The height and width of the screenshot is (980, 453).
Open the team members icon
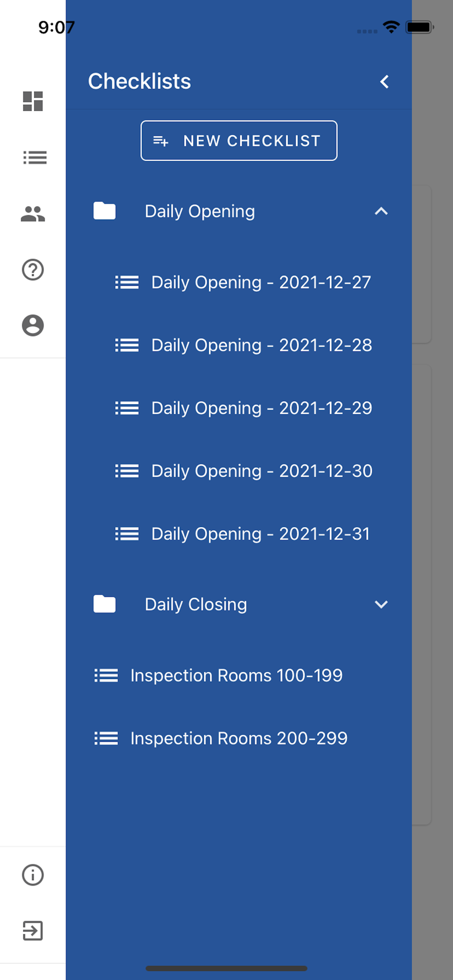pos(33,214)
